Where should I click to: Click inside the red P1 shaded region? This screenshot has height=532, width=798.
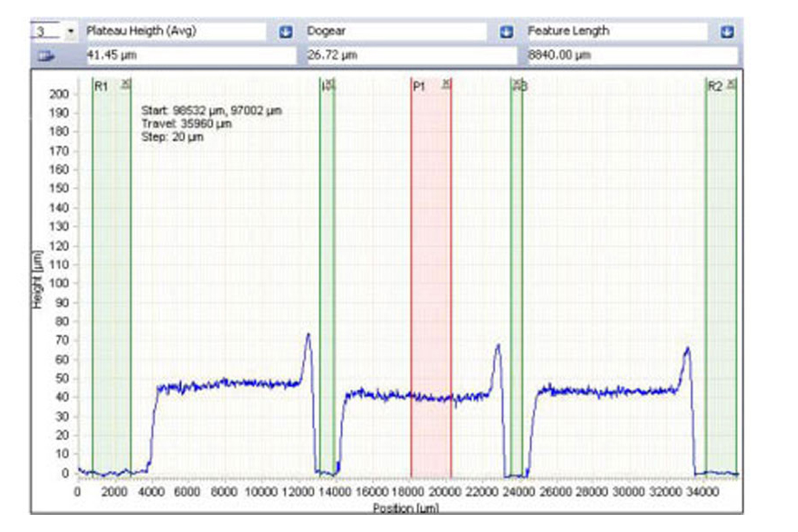431,266
